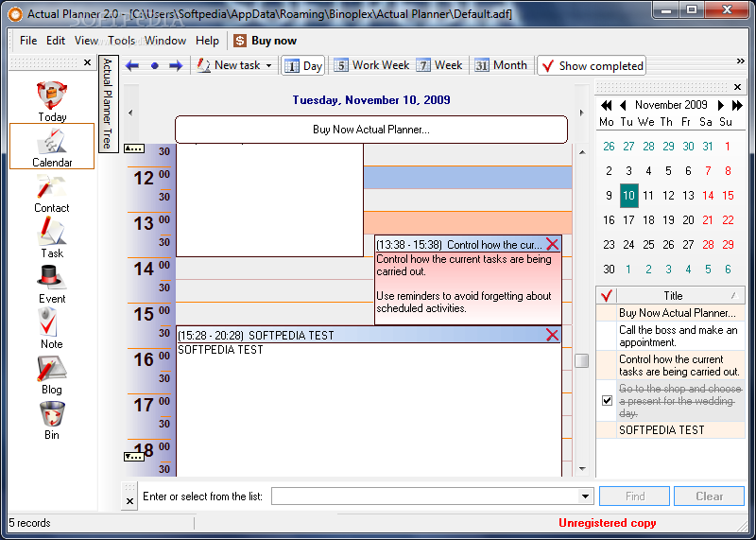Open the Today view in sidebar
Screen dimensions: 756x540
coord(52,100)
